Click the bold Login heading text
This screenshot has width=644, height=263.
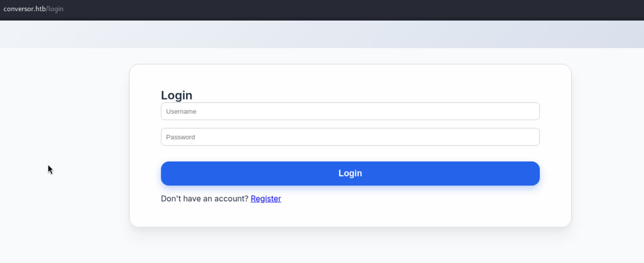coord(177,96)
